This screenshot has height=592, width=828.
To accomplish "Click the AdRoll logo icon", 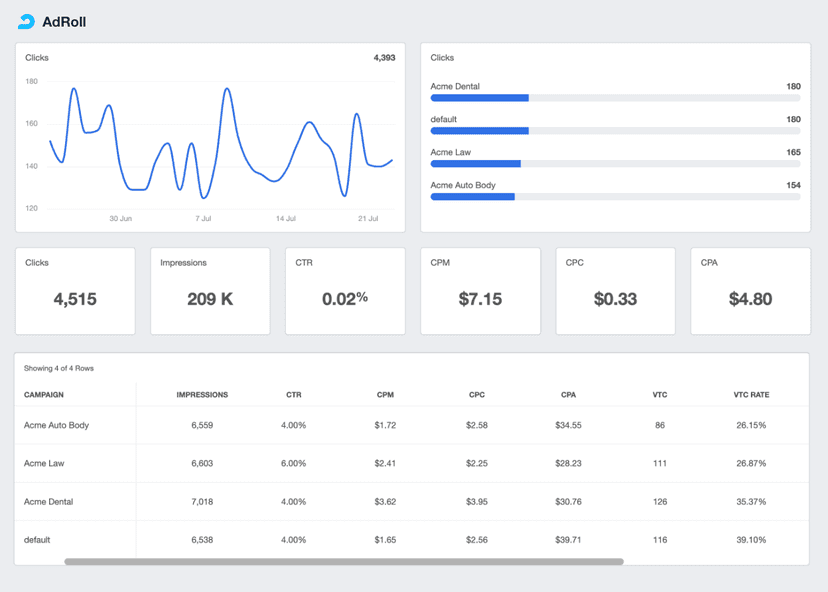I will [26, 20].
